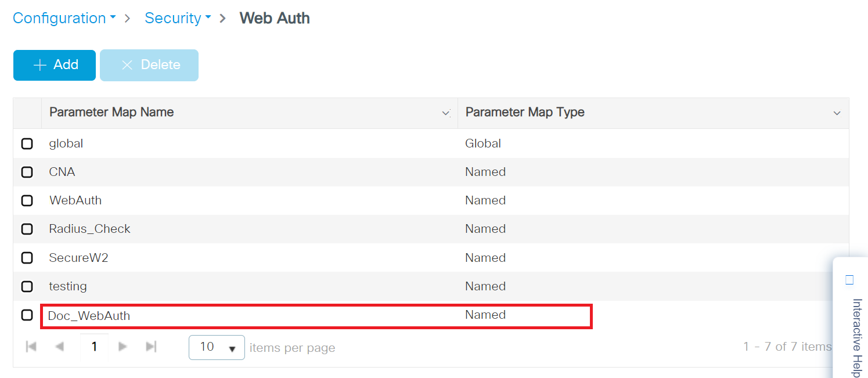Viewport: 868px width, 378px height.
Task: Go to previous page arrow
Action: [59, 347]
